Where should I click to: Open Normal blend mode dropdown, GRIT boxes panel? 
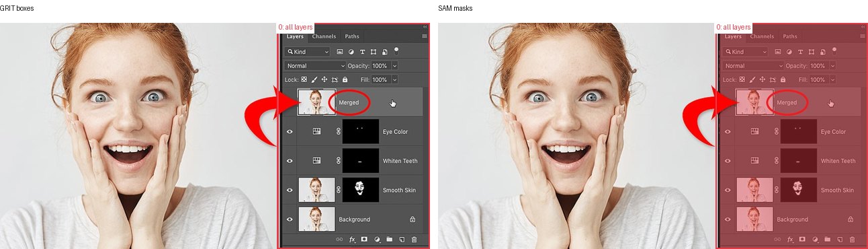(x=315, y=66)
